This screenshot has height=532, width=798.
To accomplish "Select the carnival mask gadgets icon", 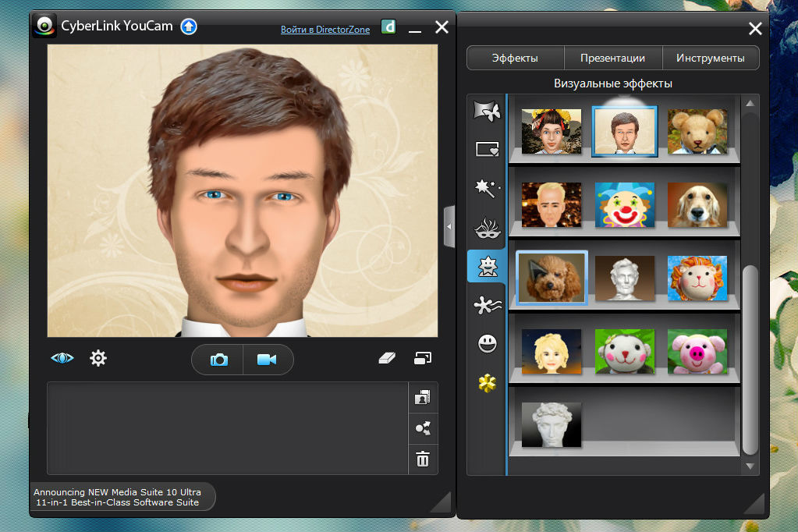I will pyautogui.click(x=487, y=228).
